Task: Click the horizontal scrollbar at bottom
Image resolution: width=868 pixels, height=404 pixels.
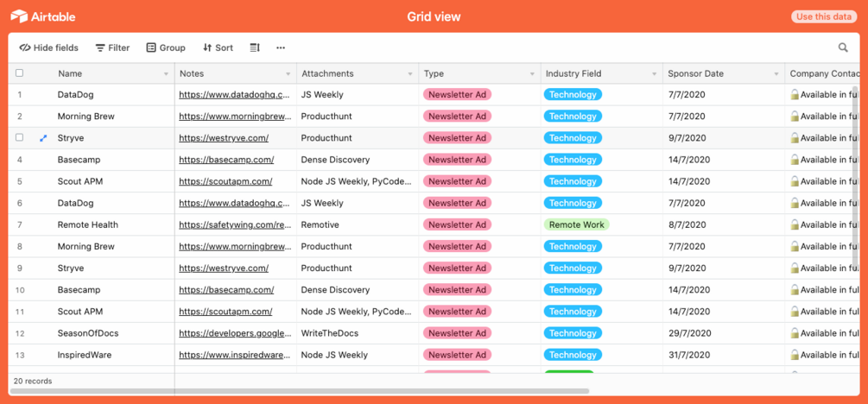Action: coord(300,391)
